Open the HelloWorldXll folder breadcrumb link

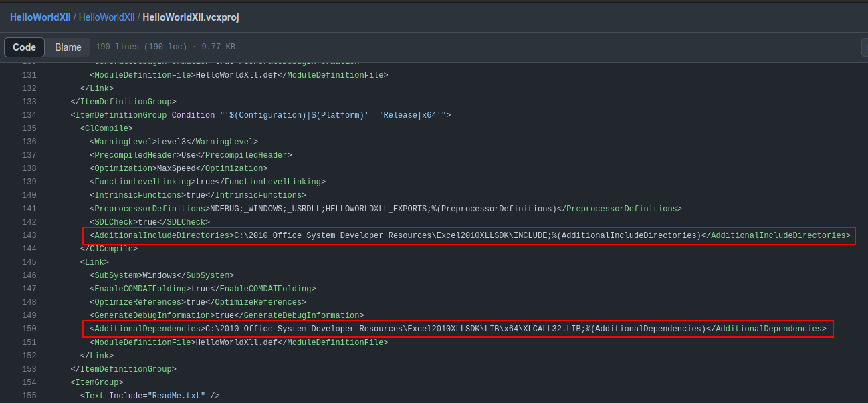(x=106, y=17)
